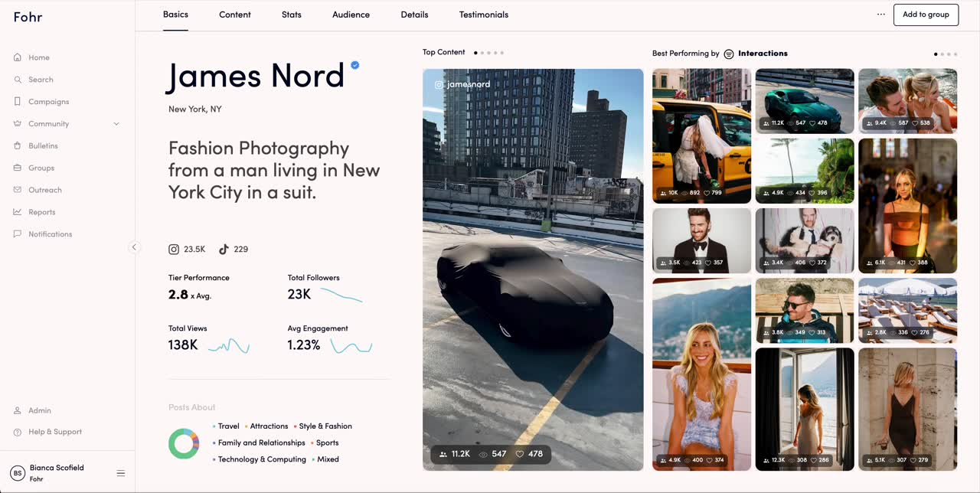Click the Instagram icon beside 23.5K
This screenshot has height=493, width=980.
coord(174,250)
